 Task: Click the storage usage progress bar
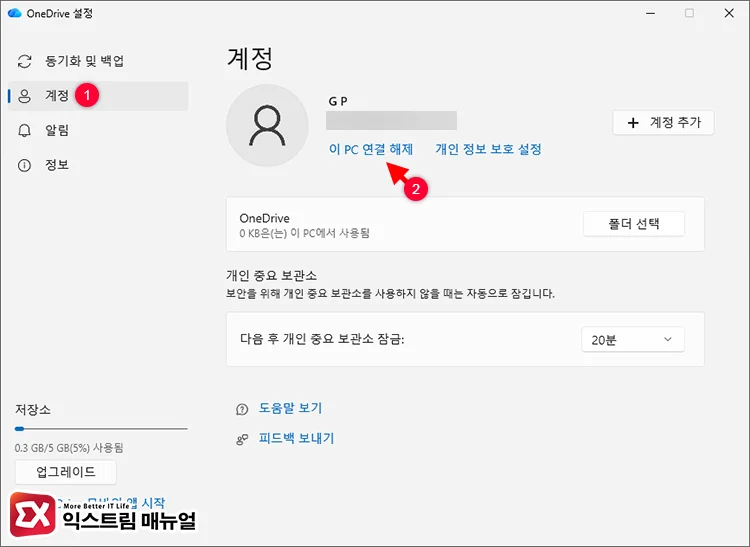(100, 428)
